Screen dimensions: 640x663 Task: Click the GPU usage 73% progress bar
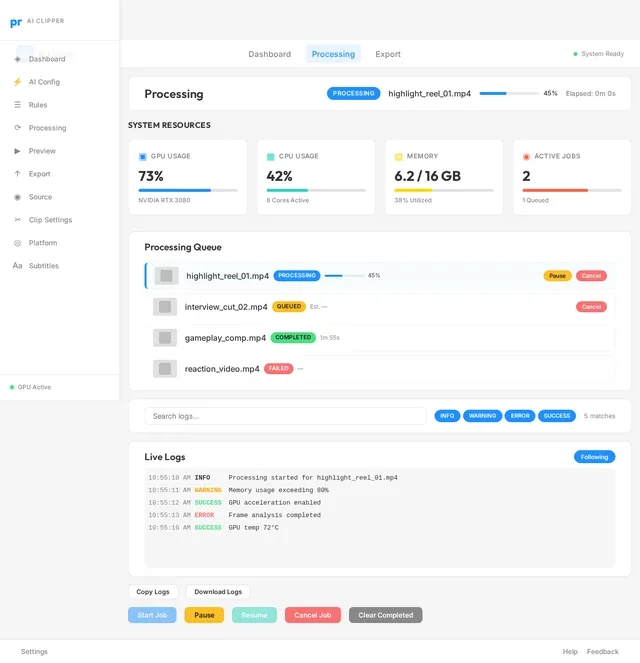pyautogui.click(x=188, y=191)
